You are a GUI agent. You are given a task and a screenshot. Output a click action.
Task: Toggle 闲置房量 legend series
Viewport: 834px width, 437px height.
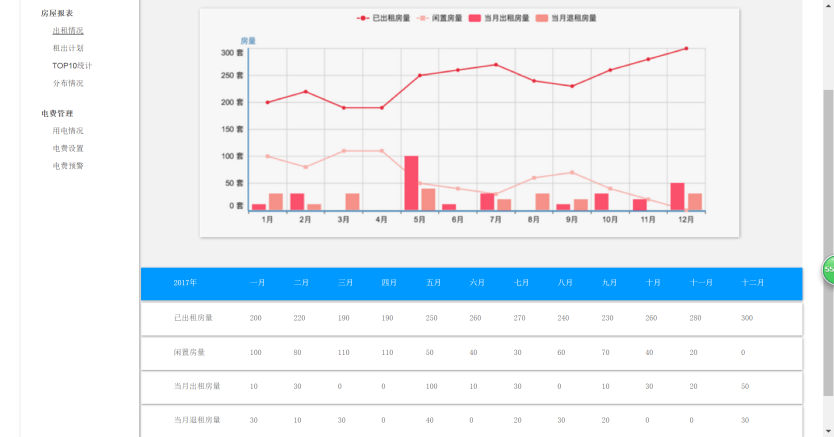(439, 18)
